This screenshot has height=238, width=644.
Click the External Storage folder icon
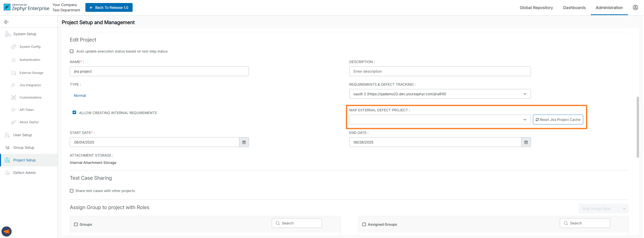pyautogui.click(x=13, y=73)
